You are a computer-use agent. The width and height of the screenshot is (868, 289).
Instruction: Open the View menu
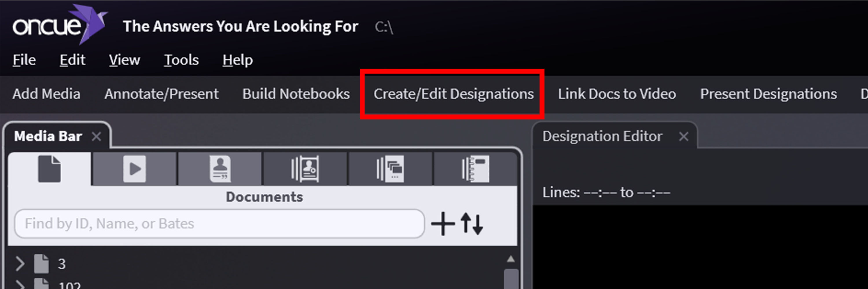coord(124,60)
